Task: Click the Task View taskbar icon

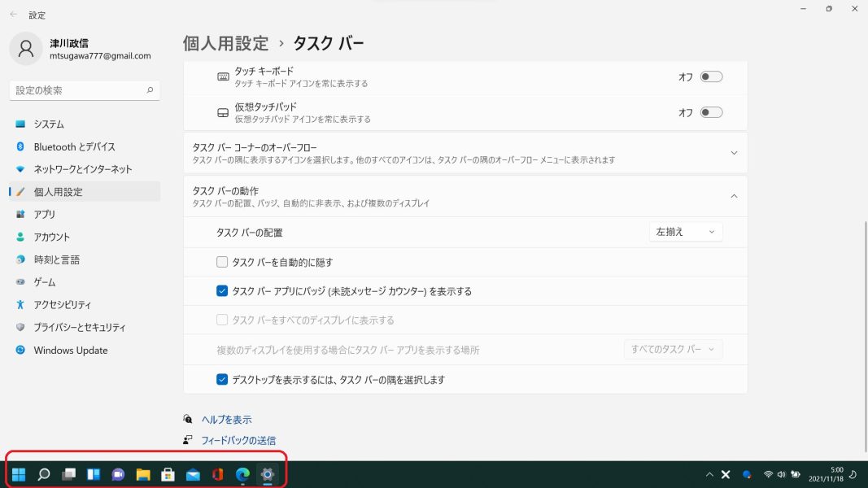Action: [69, 474]
